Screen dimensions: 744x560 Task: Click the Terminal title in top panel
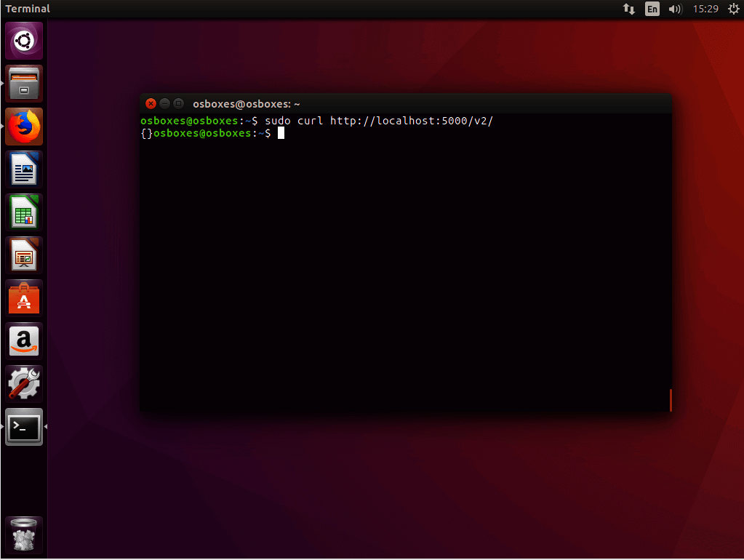pyautogui.click(x=28, y=9)
